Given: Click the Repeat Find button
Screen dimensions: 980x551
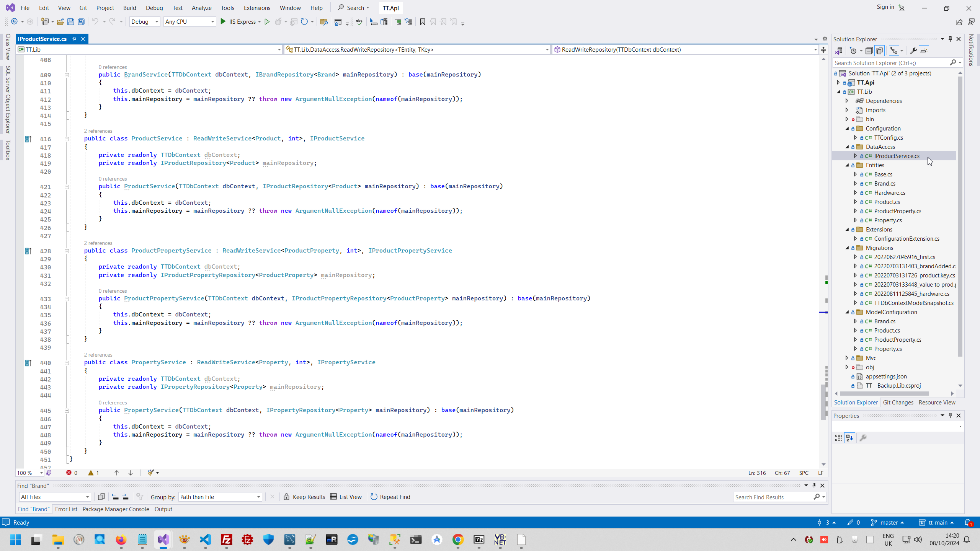Looking at the screenshot, I should click(390, 497).
